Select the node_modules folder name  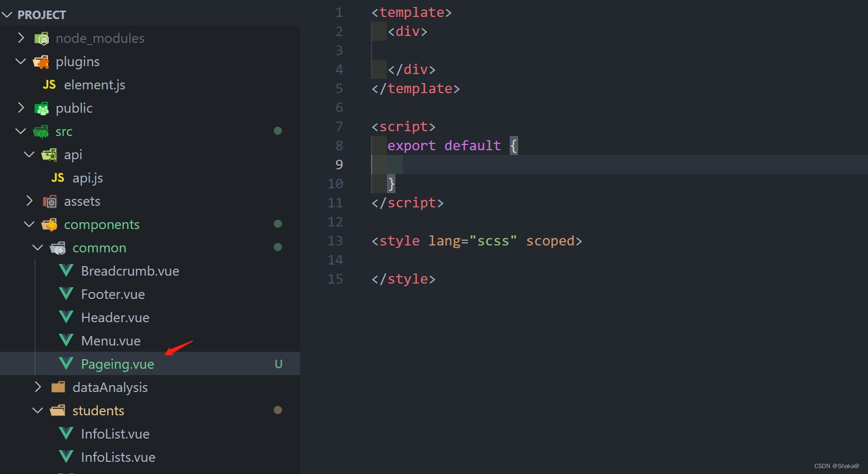pyautogui.click(x=100, y=38)
